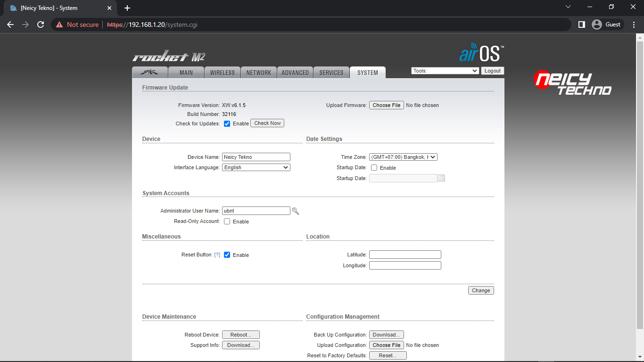644x362 pixels.
Task: Close the Neicy Tekno System tab
Action: tap(109, 8)
